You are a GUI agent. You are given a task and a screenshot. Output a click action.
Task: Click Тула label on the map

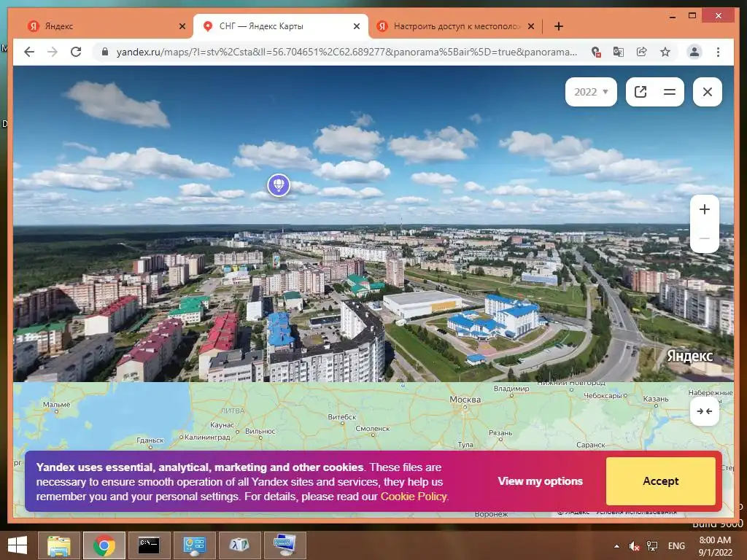point(465,444)
